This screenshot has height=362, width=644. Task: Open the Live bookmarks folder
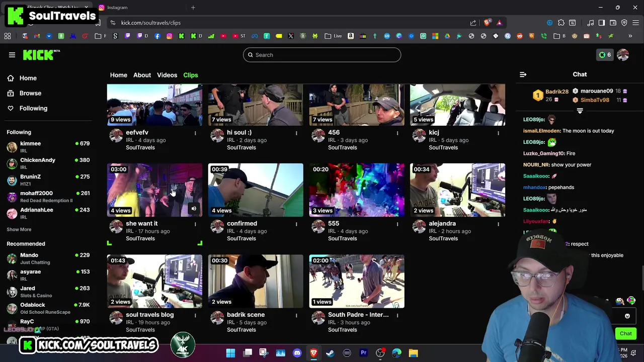click(x=334, y=36)
